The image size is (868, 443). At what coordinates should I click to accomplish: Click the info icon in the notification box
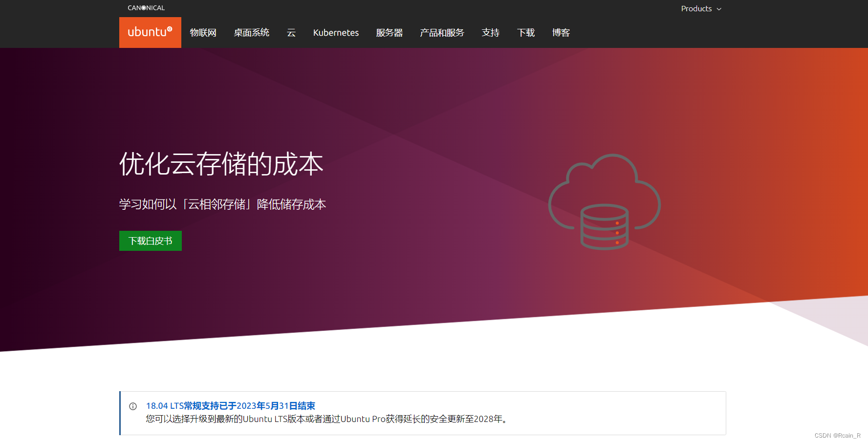133,406
